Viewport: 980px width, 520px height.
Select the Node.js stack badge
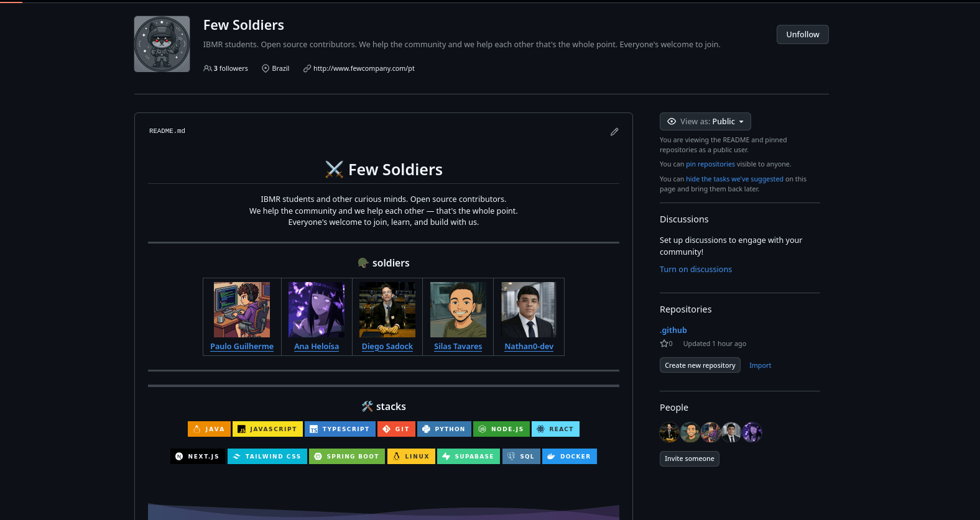(501, 429)
